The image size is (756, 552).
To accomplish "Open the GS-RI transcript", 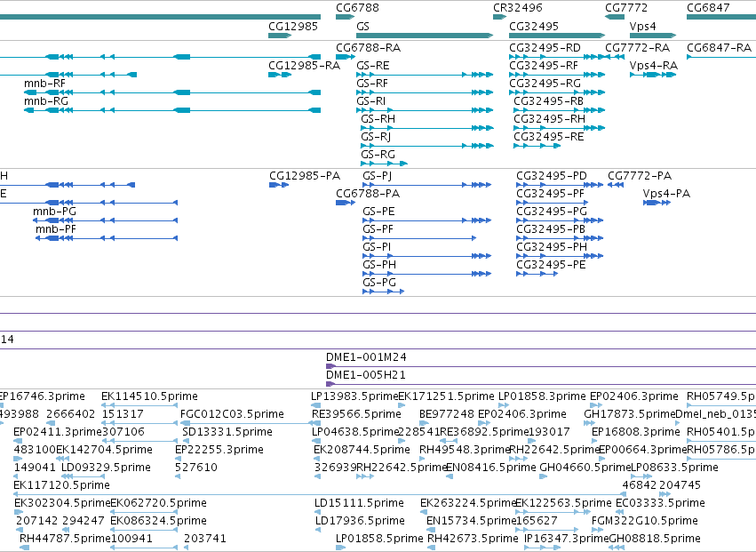I will [425, 110].
